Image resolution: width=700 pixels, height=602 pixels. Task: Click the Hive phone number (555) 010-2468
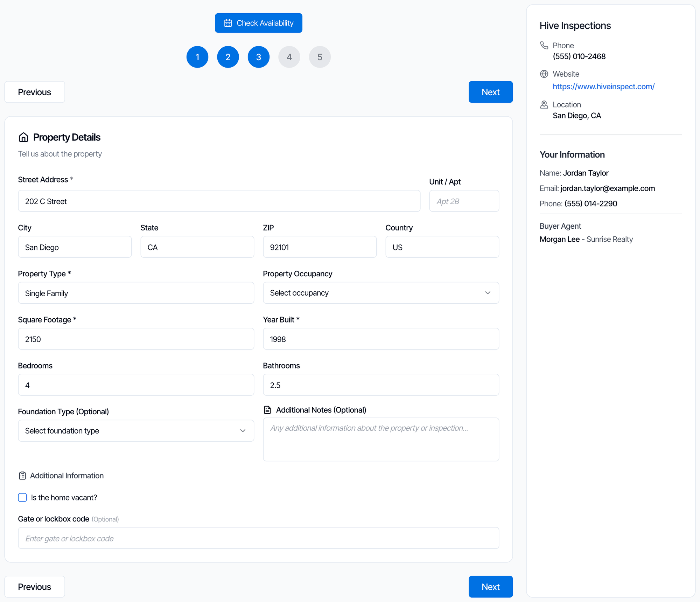(579, 56)
